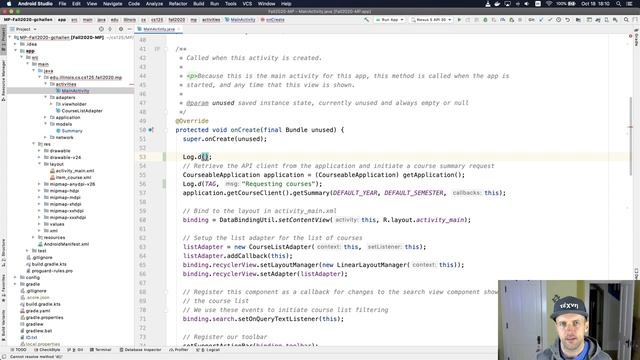Close the MainActivity.java editor tab
The image size is (640, 360).
178,29
